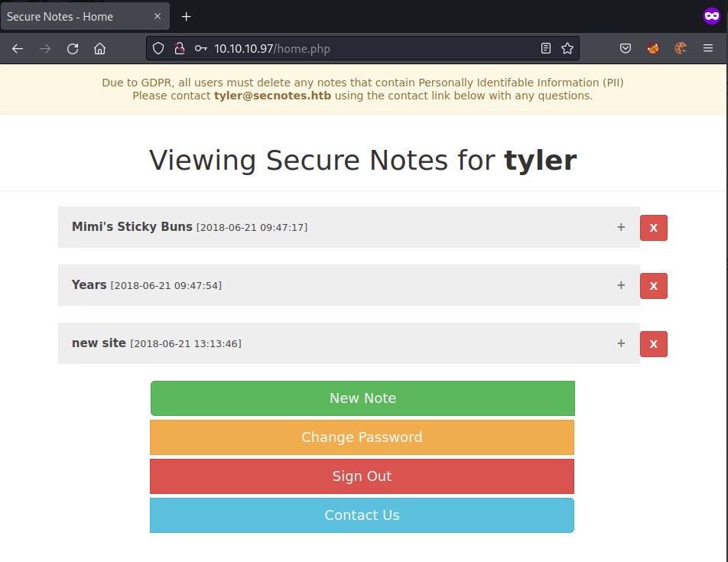Image resolution: width=728 pixels, height=562 pixels.
Task: Go back using the back arrow
Action: 18,49
